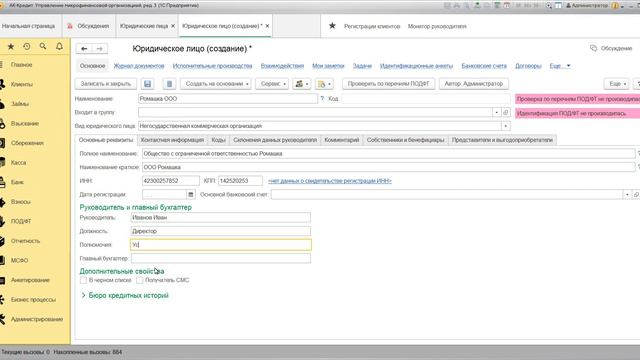The image size is (640, 360).
Task: Click Автор: Администратор button
Action: point(474,84)
